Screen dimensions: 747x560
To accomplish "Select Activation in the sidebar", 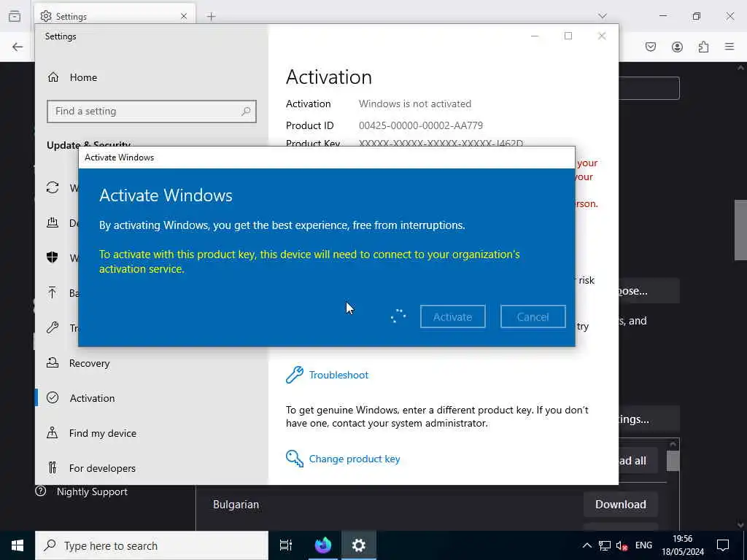I will (x=92, y=398).
